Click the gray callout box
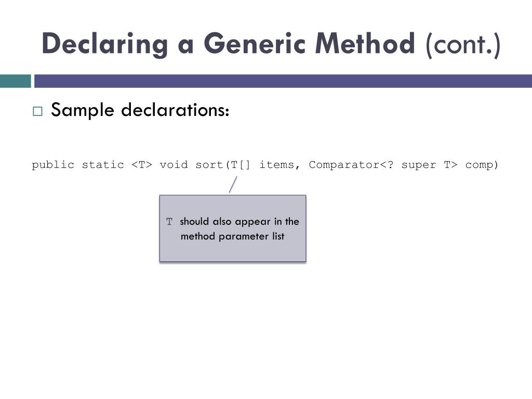The width and height of the screenshot is (532, 399). coord(233,229)
